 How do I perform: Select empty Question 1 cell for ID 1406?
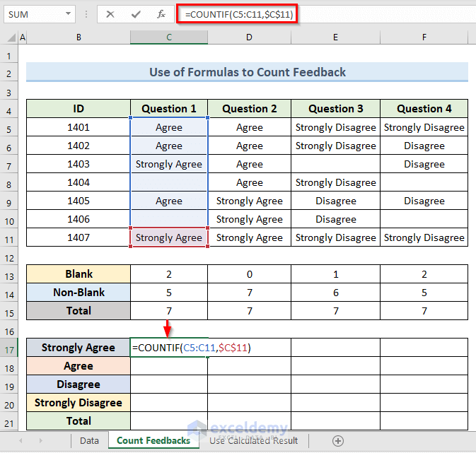click(169, 219)
